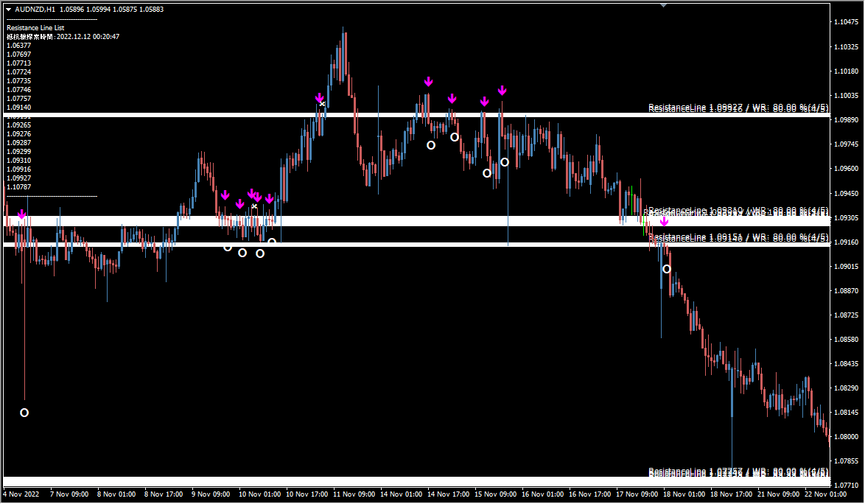Select the white X marker near 10 Nov 17:00
Screen dimensions: 865x504
click(323, 104)
